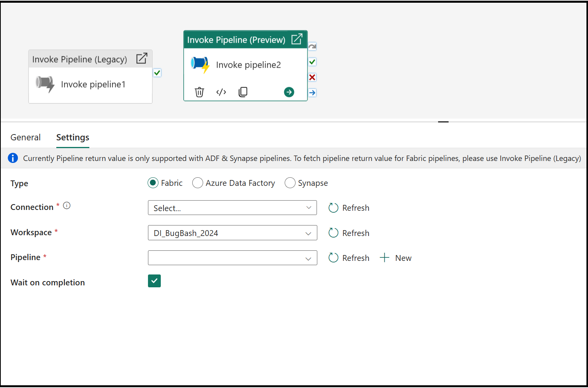Click On fail red X connector

(312, 77)
